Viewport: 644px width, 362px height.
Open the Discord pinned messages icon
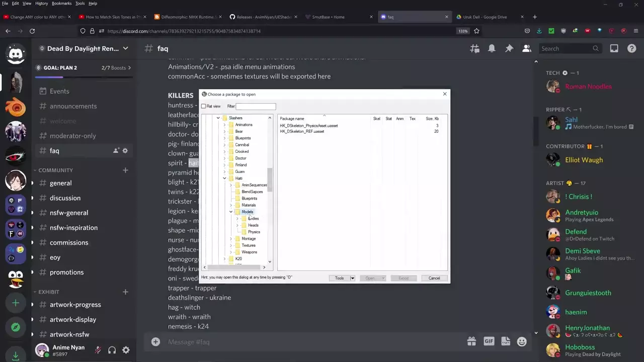509,49
